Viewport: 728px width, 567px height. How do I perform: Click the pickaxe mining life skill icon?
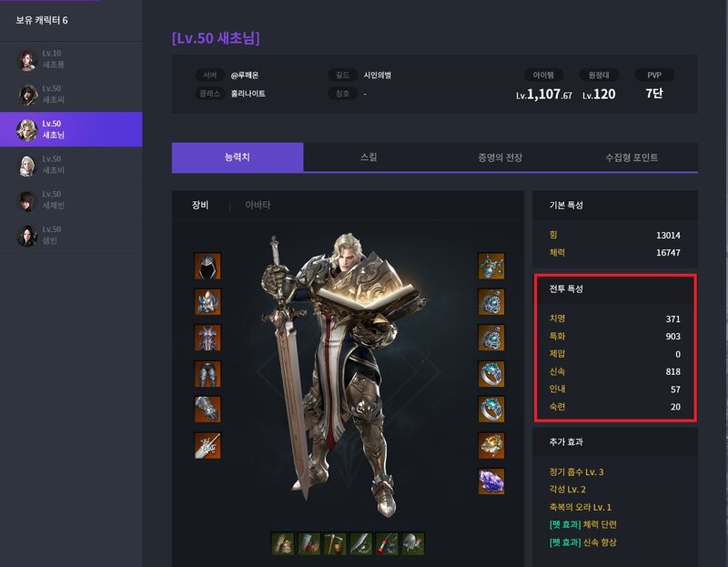pos(335,543)
